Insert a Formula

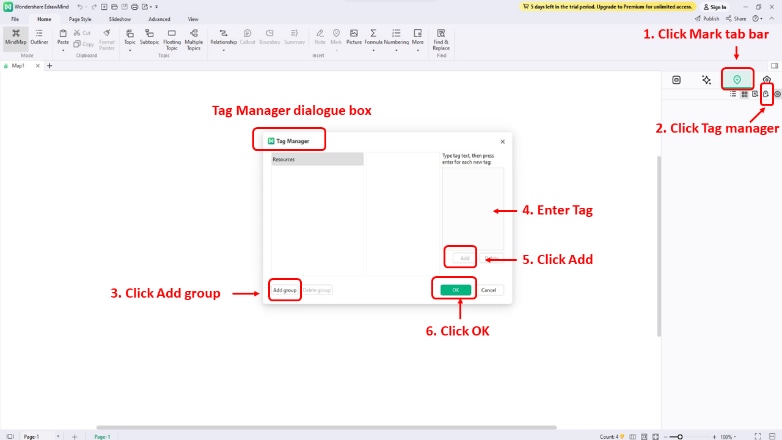click(373, 37)
